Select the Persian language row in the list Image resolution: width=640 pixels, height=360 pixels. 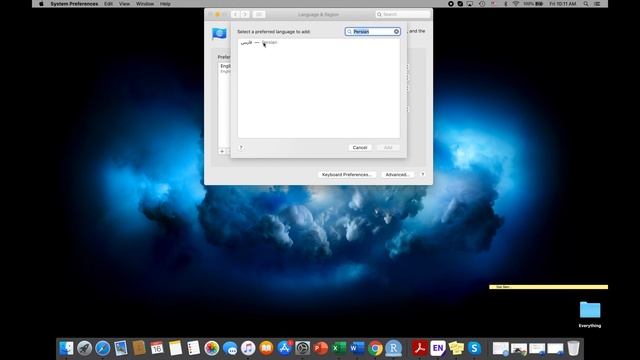(x=319, y=42)
